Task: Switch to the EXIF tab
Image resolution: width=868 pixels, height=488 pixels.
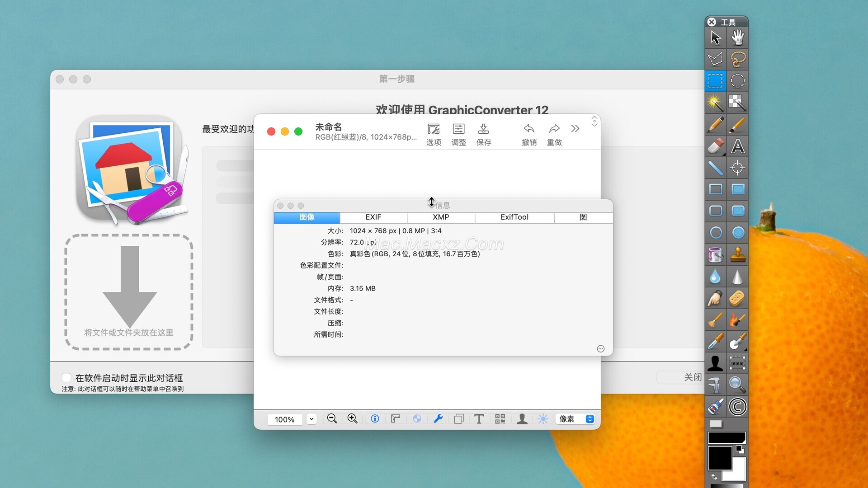Action: 373,217
